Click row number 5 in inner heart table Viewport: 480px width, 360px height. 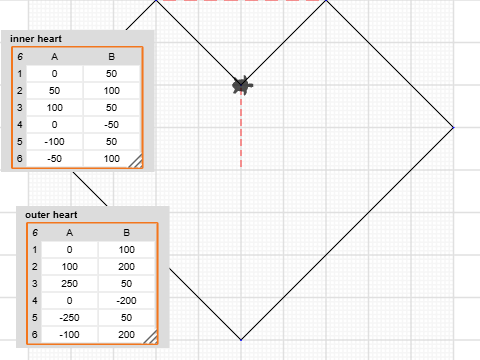20,142
